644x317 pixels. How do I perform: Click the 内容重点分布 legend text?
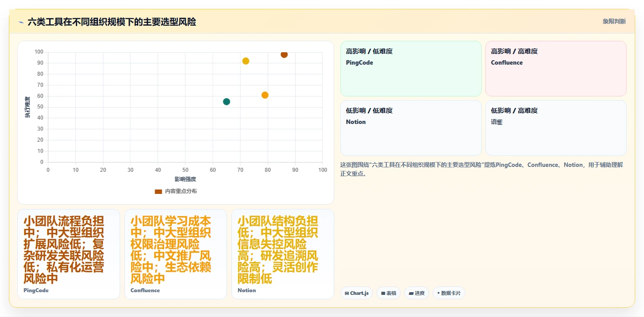(181, 191)
